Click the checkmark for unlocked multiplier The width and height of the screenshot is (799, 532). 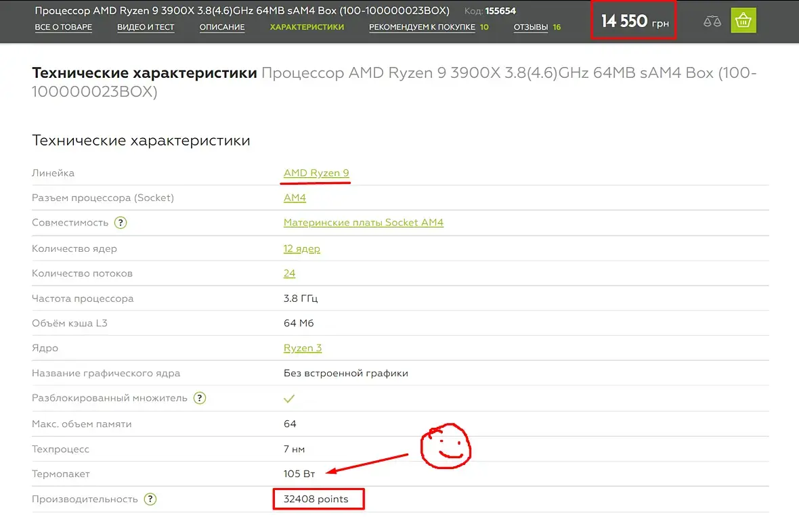(289, 399)
